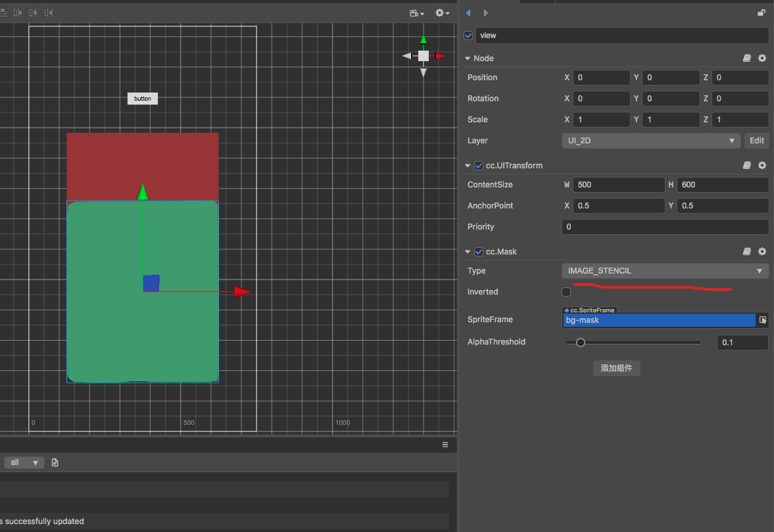
Task: Open the console 'all' filter dropdown
Action: 24,462
